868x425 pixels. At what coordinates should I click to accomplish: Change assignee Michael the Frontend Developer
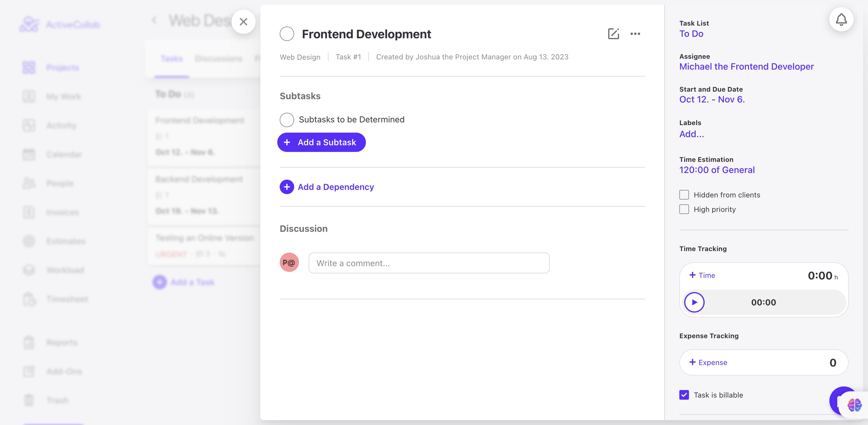click(x=746, y=66)
